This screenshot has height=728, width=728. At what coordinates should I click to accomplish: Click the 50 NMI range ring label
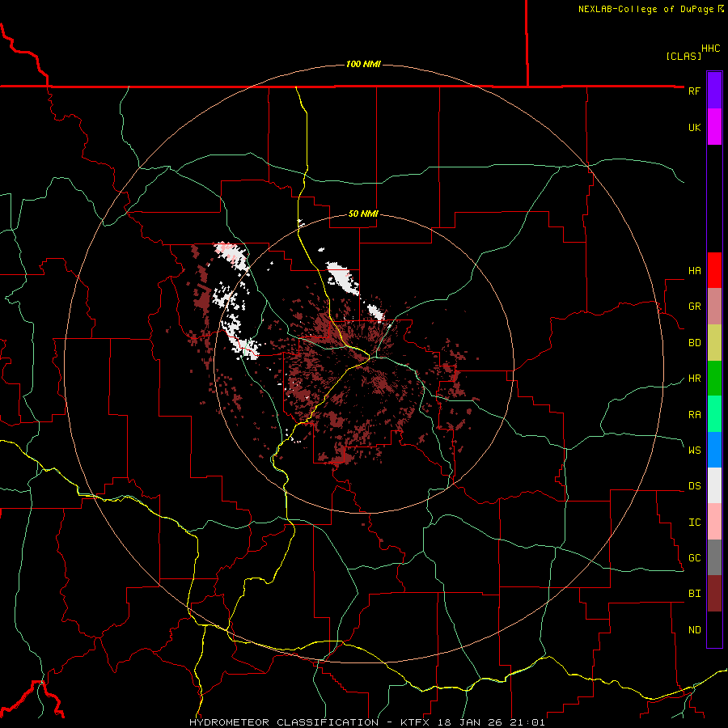[363, 214]
